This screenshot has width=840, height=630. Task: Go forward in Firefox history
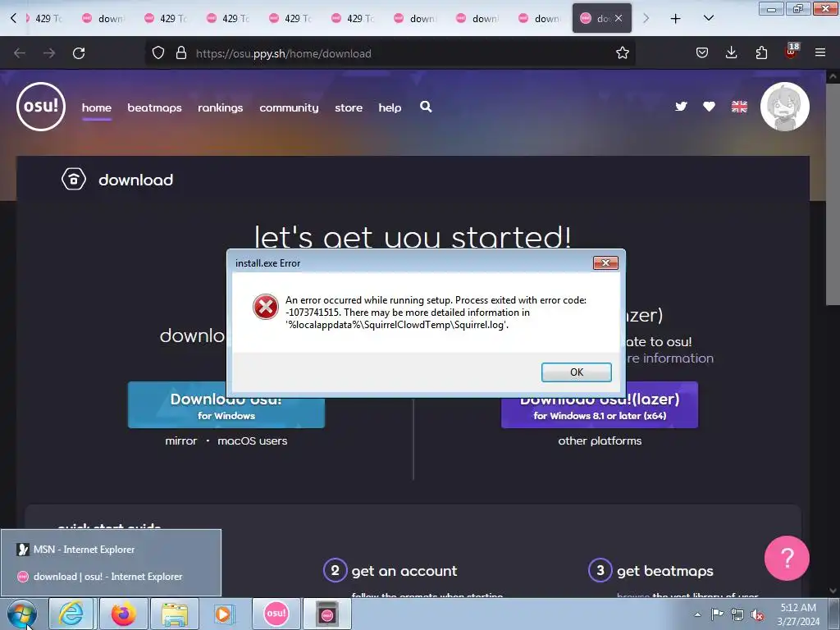click(49, 53)
